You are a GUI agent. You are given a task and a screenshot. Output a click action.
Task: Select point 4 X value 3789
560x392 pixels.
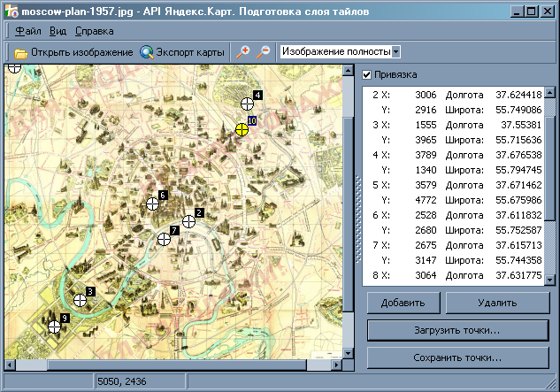coord(426,155)
